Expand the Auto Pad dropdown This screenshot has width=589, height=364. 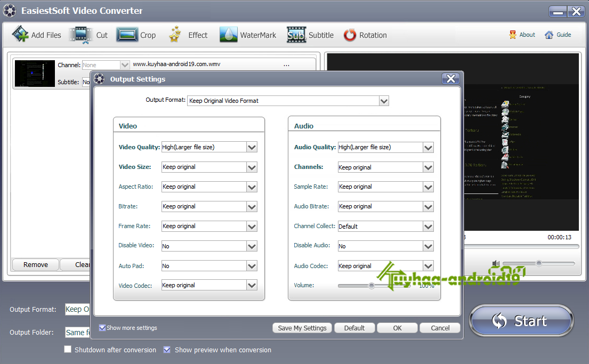click(x=252, y=266)
